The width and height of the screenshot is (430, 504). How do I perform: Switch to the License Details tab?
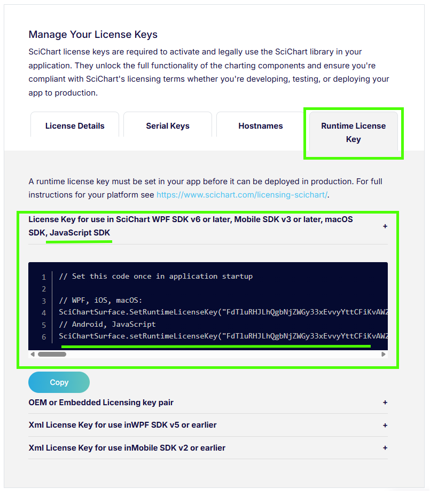pos(74,125)
